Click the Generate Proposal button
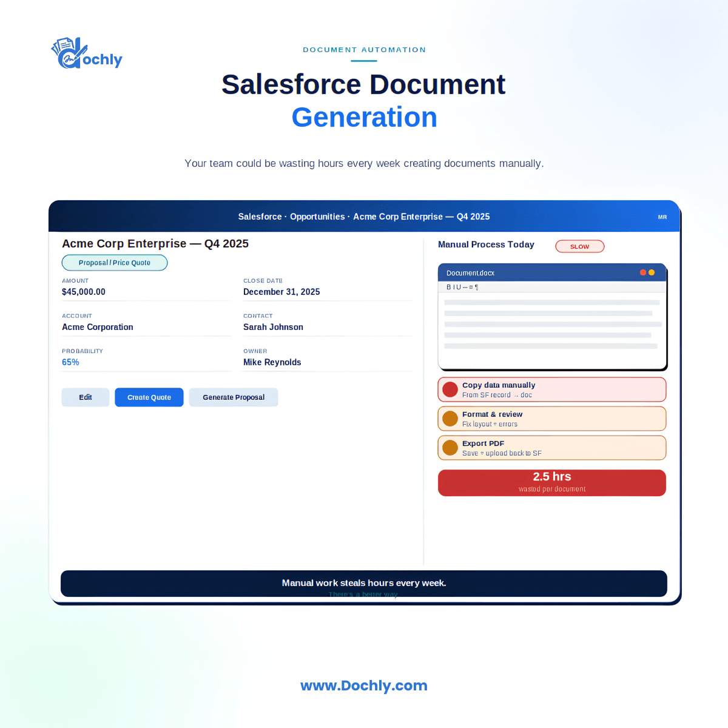Viewport: 728px width, 728px height. 234,397
